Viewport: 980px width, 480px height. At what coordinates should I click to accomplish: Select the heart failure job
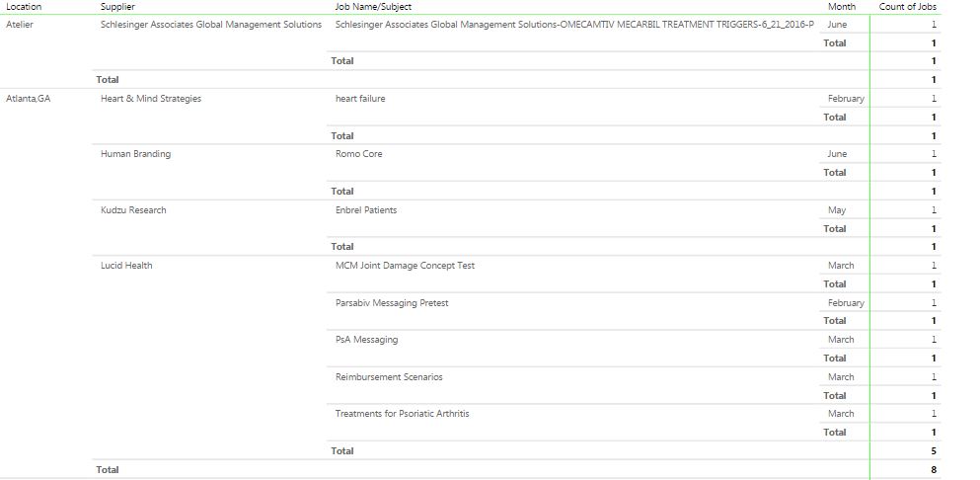point(360,98)
